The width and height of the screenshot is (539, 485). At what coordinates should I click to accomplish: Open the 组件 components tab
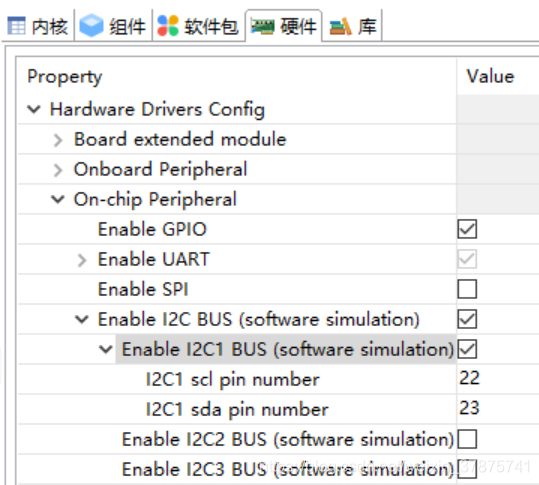pyautogui.click(x=113, y=26)
